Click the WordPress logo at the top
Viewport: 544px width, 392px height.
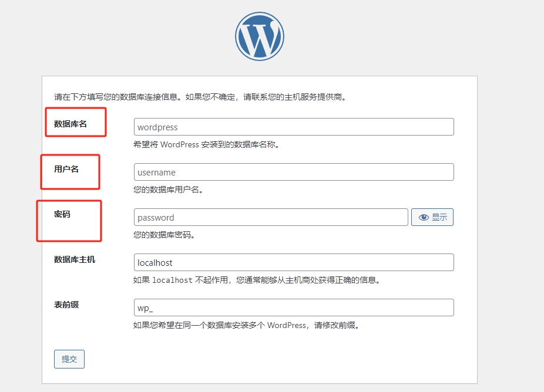[259, 36]
